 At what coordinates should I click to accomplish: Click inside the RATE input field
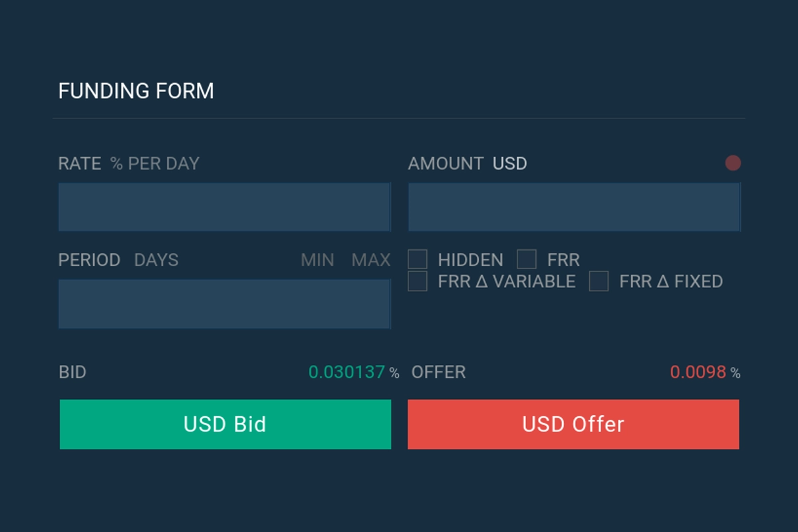coord(225,206)
